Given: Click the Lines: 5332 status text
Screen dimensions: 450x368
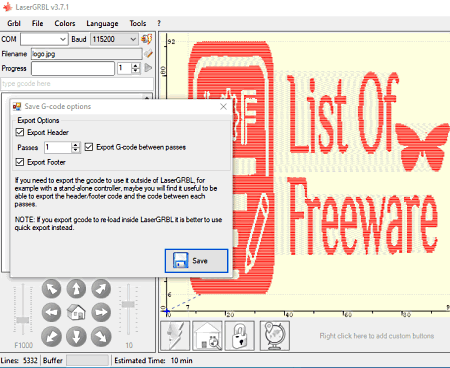Looking at the screenshot, I should click(19, 360).
